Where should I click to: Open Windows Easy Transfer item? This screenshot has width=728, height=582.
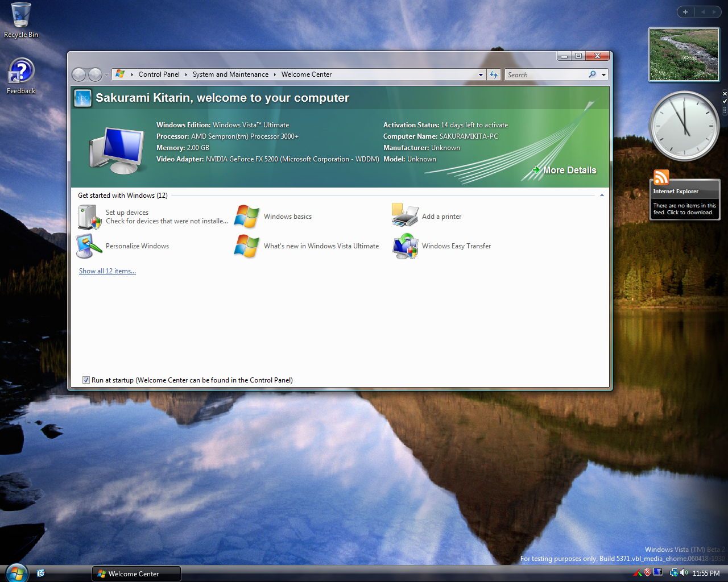456,246
